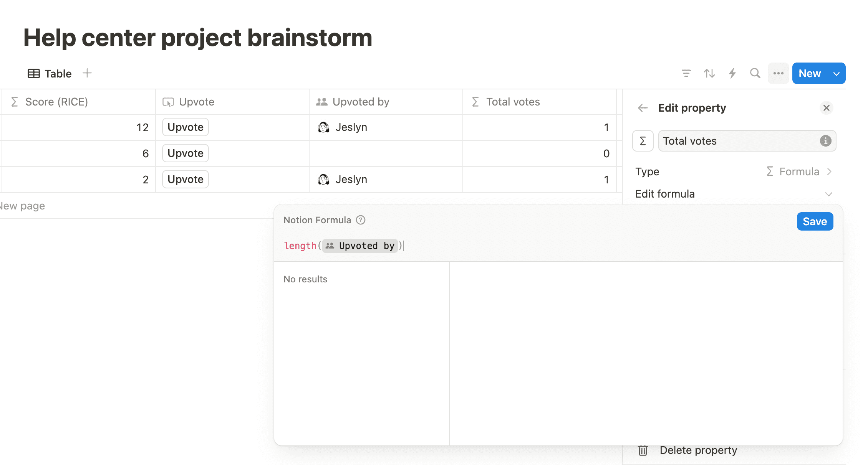Viewport: 868px width, 465px height.
Task: Click the Total votes column header
Action: coord(513,102)
